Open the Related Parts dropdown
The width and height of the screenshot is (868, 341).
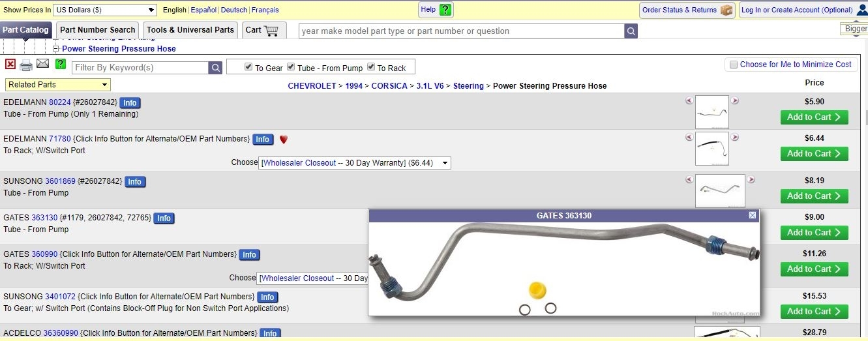58,85
